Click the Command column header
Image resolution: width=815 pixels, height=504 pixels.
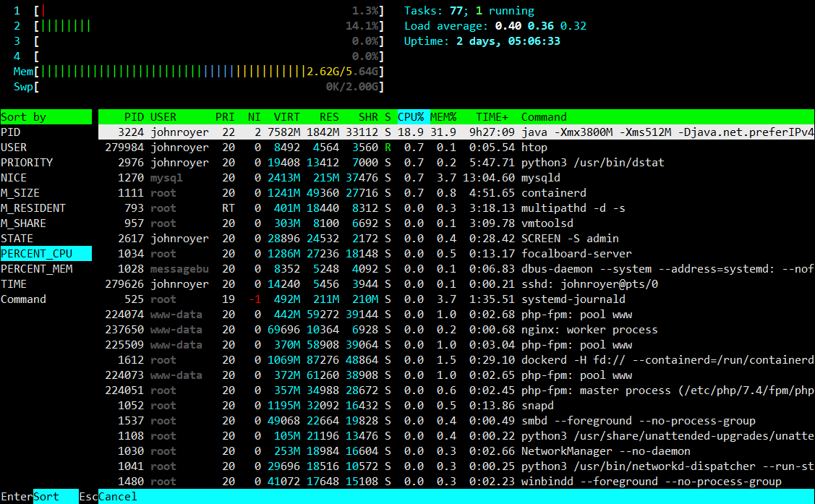click(544, 117)
